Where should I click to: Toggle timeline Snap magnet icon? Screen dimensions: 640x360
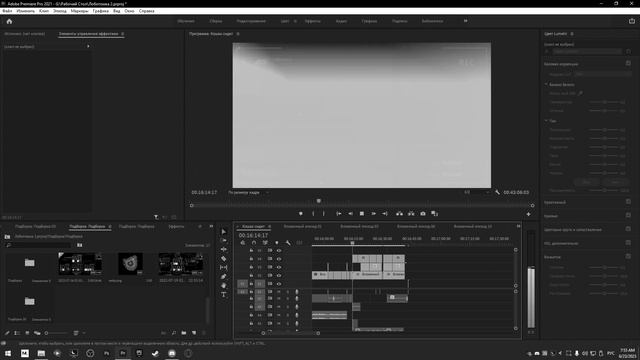tap(254, 243)
